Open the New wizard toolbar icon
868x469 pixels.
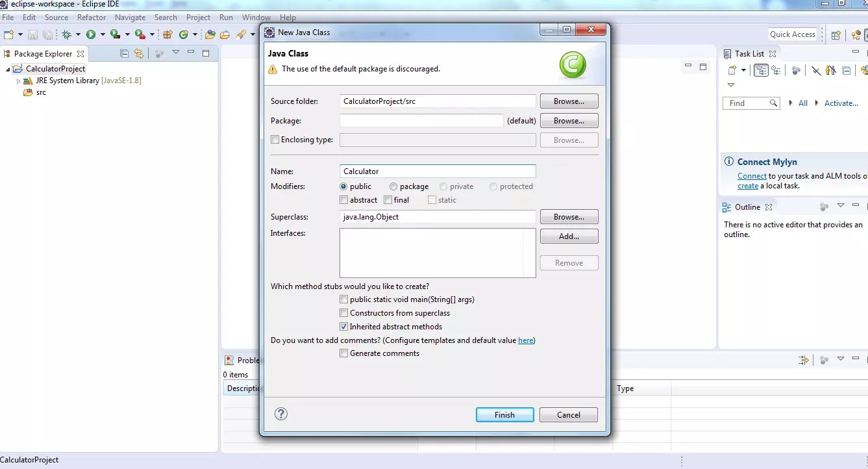[8, 34]
